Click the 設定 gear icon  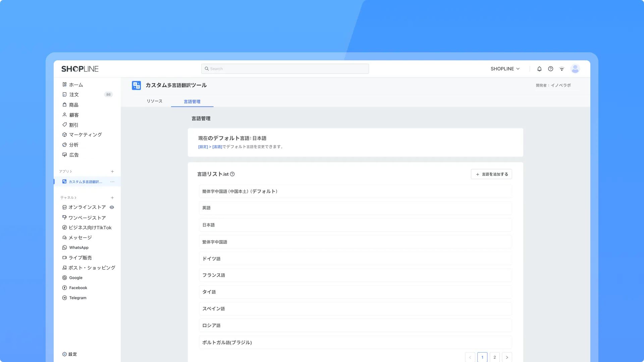64,354
